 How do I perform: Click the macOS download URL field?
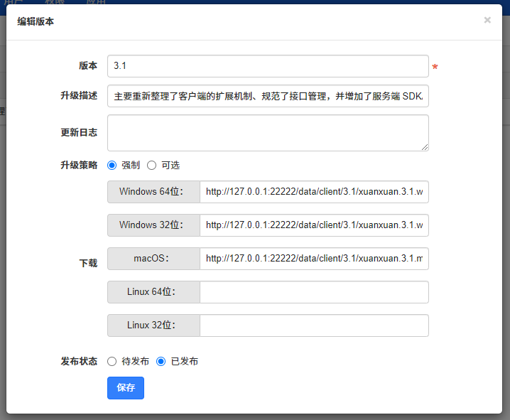pyautogui.click(x=314, y=259)
